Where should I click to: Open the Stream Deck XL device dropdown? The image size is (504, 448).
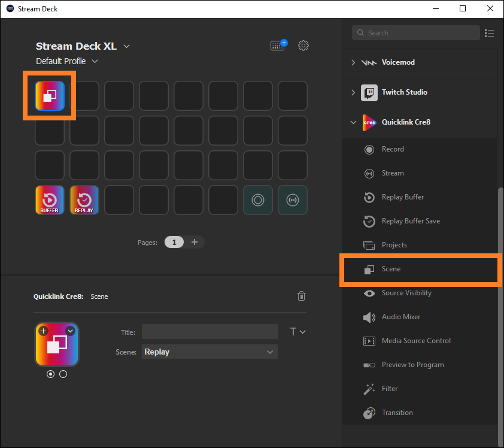click(127, 46)
